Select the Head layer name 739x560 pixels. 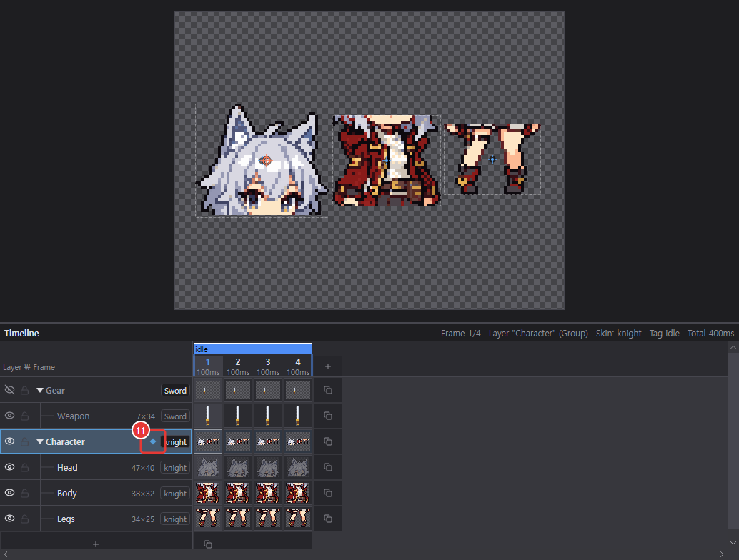[x=67, y=467]
